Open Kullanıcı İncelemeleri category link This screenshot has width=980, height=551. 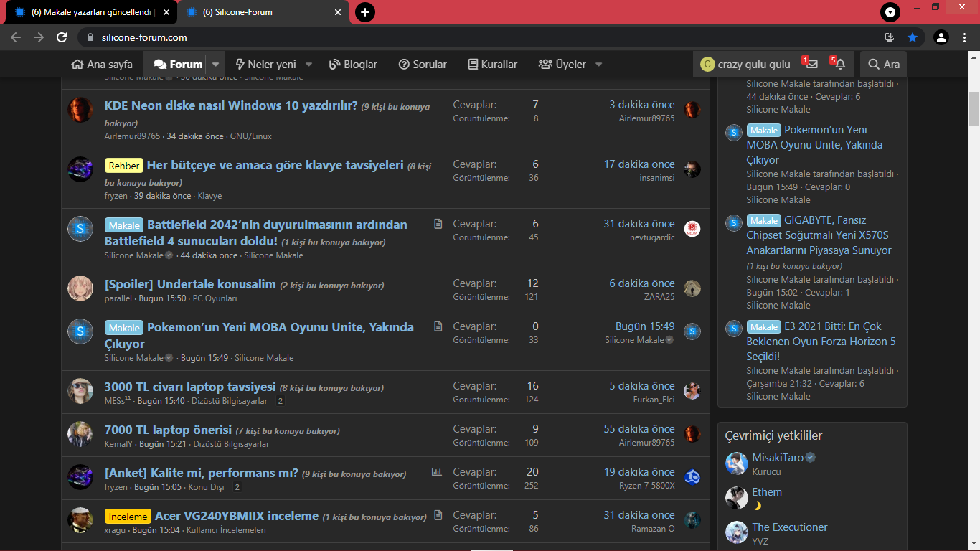coord(226,530)
